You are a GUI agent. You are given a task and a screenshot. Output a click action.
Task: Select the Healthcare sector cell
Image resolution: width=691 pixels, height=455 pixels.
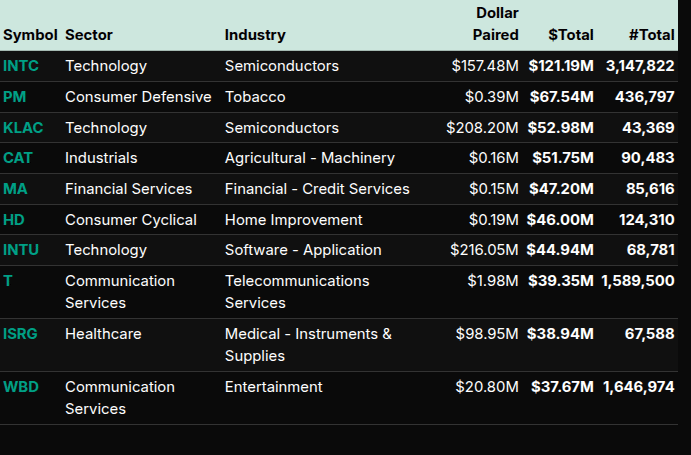coord(103,334)
